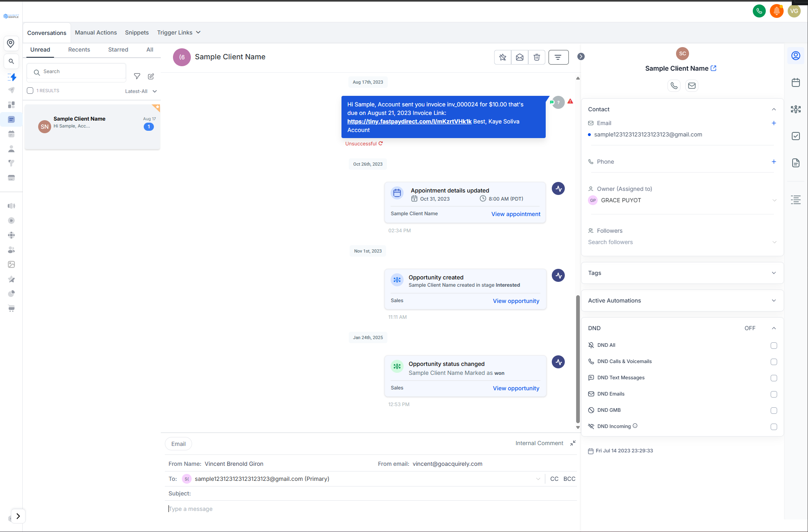Select the Starred tab

click(x=118, y=50)
